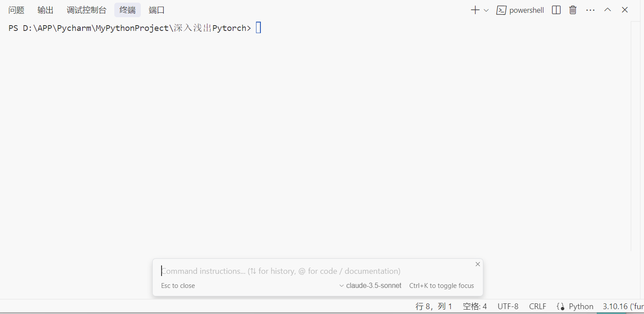Open the claude-3.5-sonnet model dropdown
Image resolution: width=644 pixels, height=314 pixels.
[370, 286]
